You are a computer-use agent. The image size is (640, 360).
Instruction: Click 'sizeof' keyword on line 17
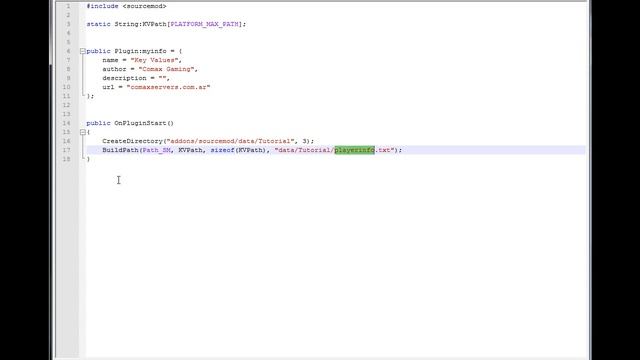[222, 150]
